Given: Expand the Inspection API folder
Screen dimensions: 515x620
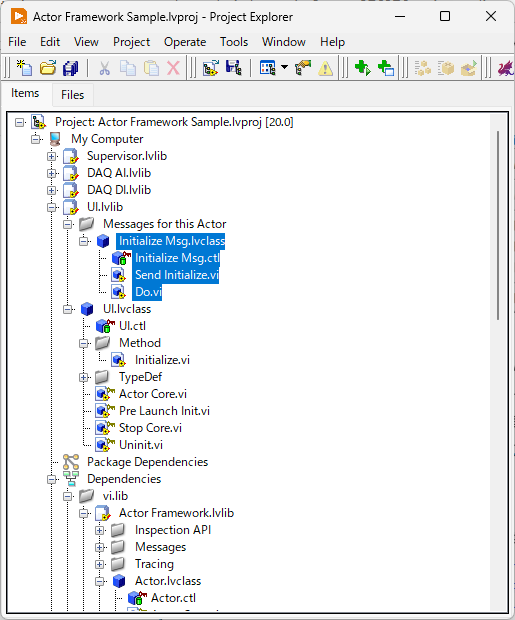Looking at the screenshot, I should 100,530.
